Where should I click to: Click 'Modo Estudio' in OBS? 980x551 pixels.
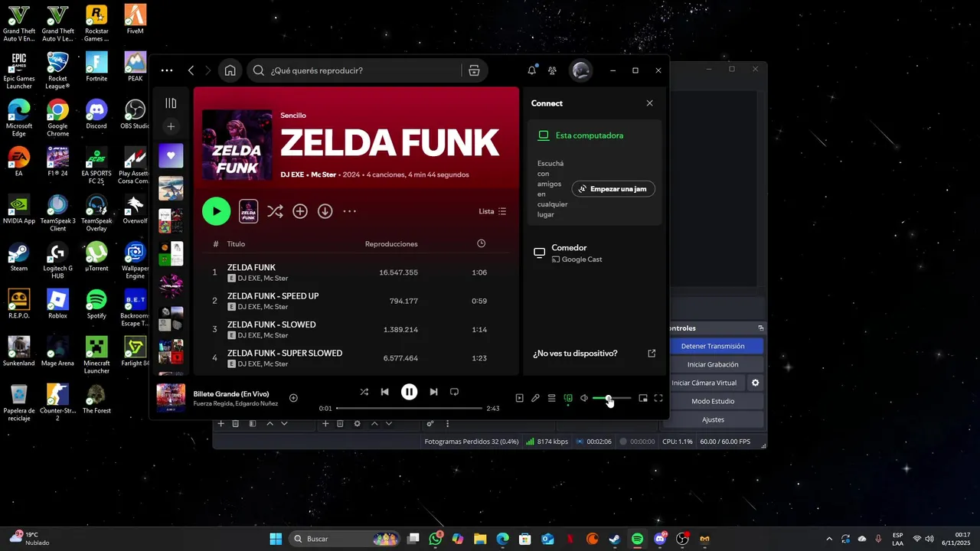(x=713, y=401)
